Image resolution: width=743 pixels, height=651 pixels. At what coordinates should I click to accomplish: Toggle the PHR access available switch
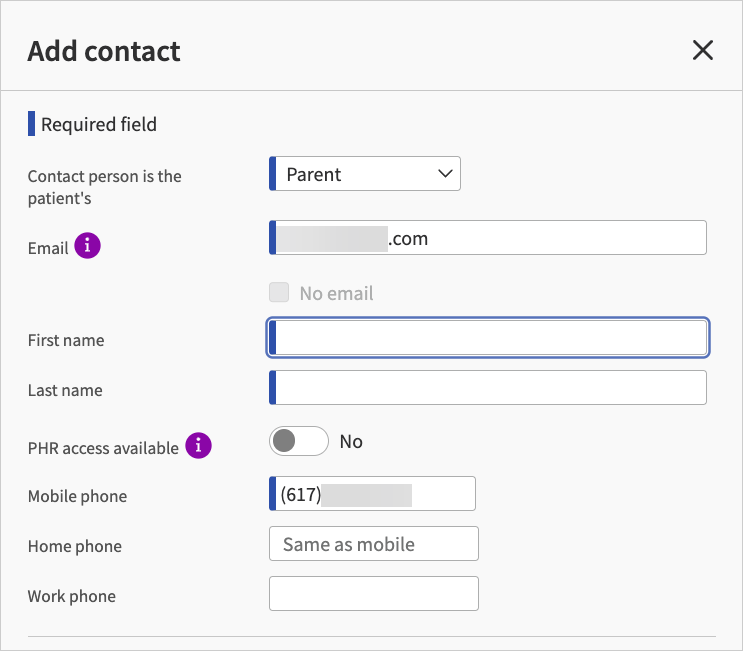click(x=299, y=442)
